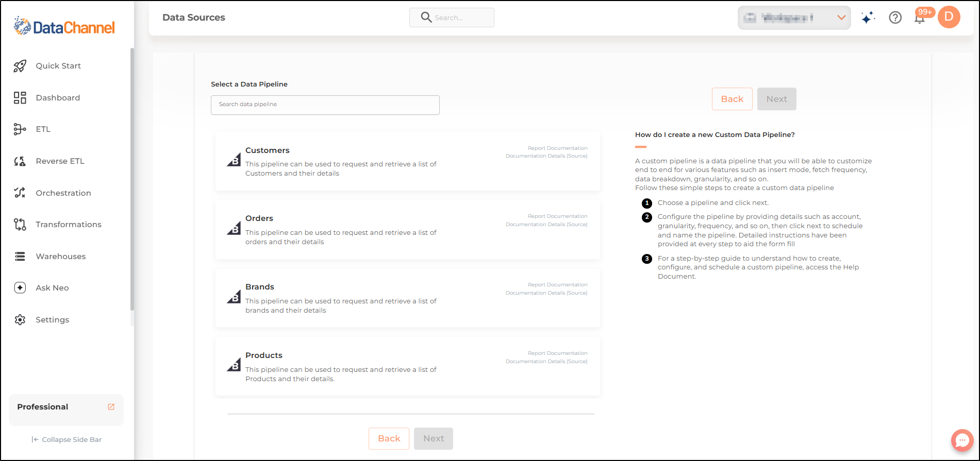Click the Warehouses stack icon
This screenshot has height=461, width=980.
pos(20,256)
